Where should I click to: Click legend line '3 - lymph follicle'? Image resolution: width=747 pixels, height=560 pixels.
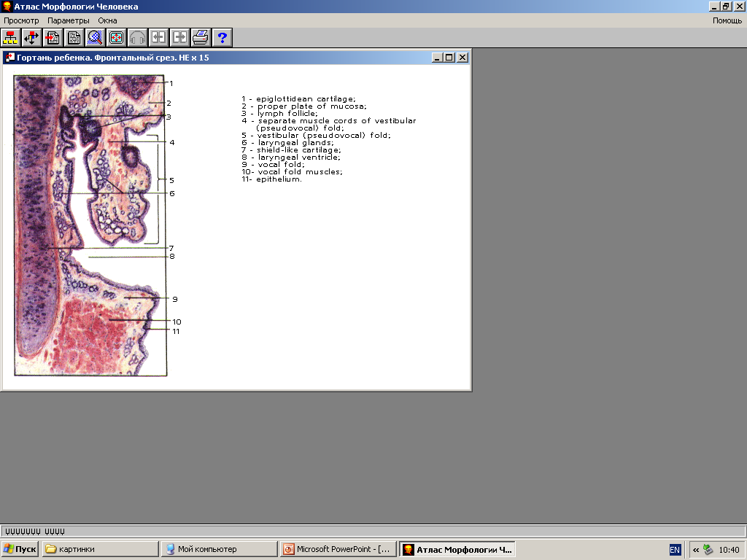pyautogui.click(x=279, y=113)
